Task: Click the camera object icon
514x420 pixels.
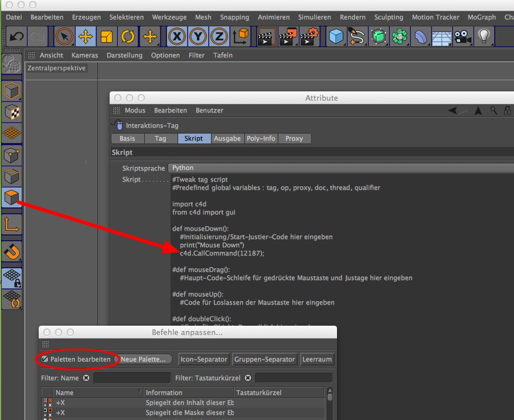Action: point(462,37)
